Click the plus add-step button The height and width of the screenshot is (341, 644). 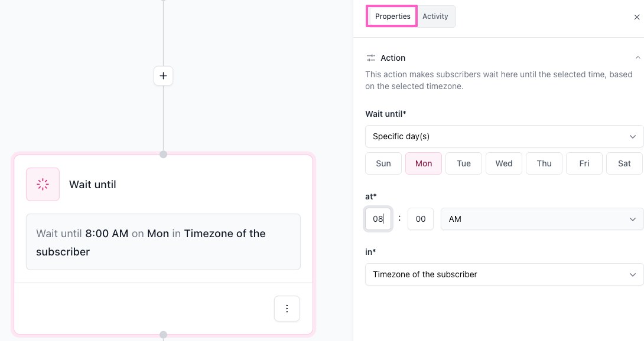pos(163,76)
